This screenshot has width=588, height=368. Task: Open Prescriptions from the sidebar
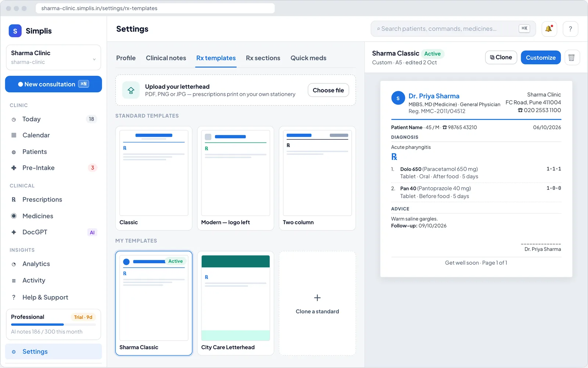click(x=53, y=200)
